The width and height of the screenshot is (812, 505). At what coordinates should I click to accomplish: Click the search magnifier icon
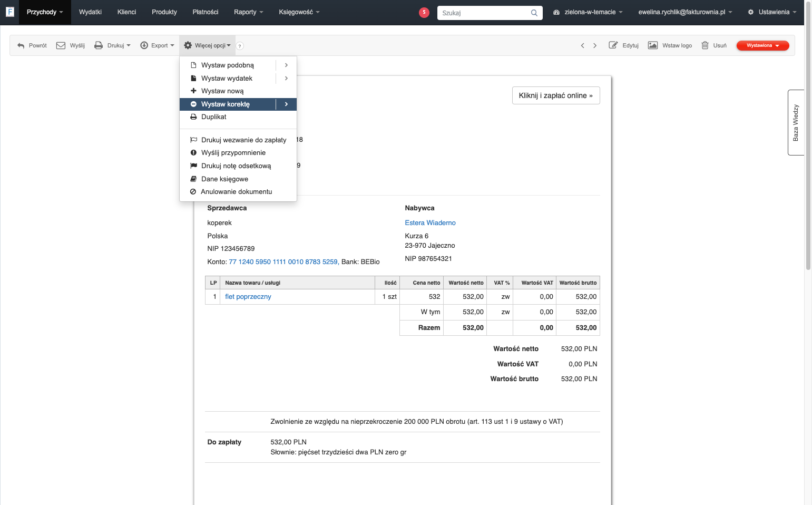(534, 13)
